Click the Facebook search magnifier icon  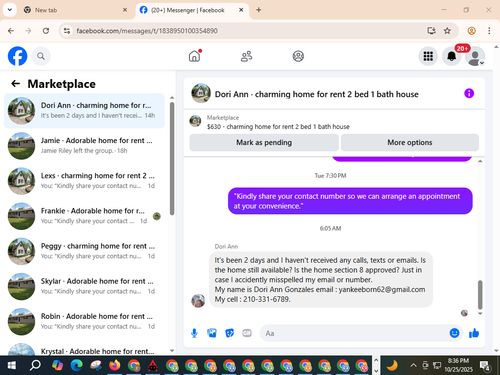click(x=41, y=56)
